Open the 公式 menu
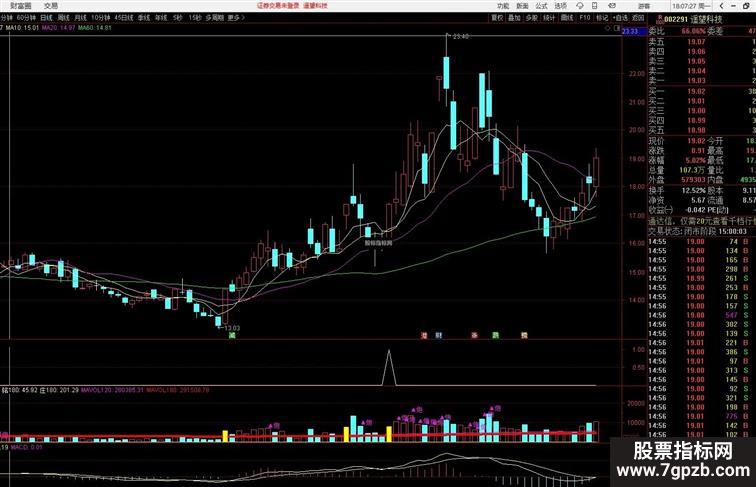This screenshot has height=487, width=756. click(541, 6)
